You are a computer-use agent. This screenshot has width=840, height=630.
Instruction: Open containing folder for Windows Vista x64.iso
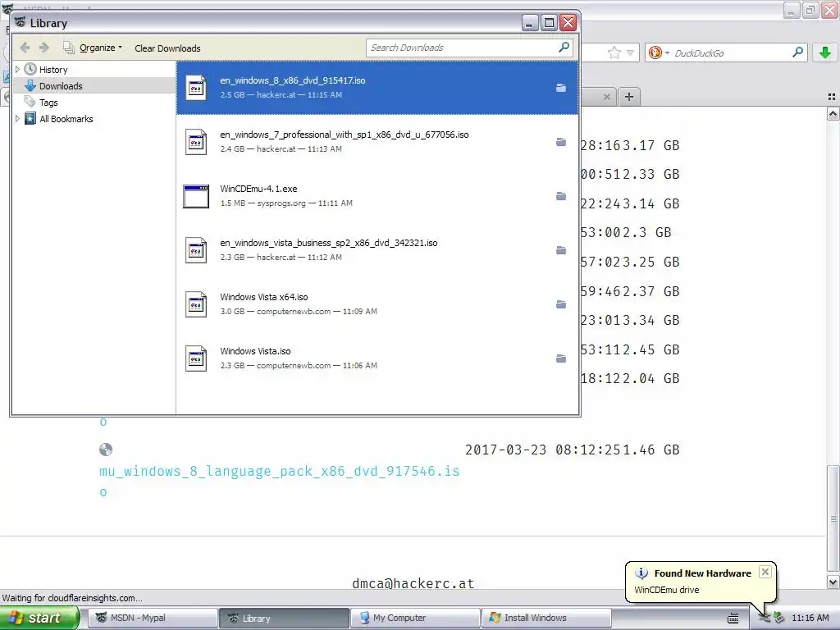click(x=561, y=304)
